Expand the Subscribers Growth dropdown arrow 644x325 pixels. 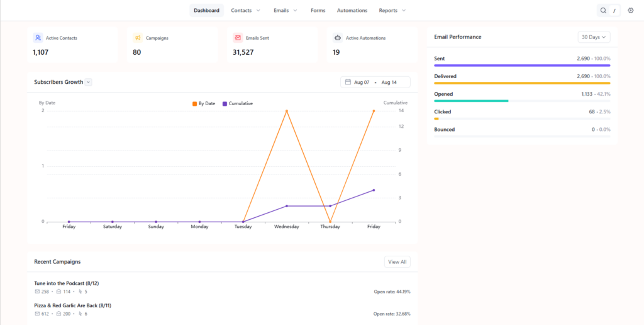click(88, 82)
